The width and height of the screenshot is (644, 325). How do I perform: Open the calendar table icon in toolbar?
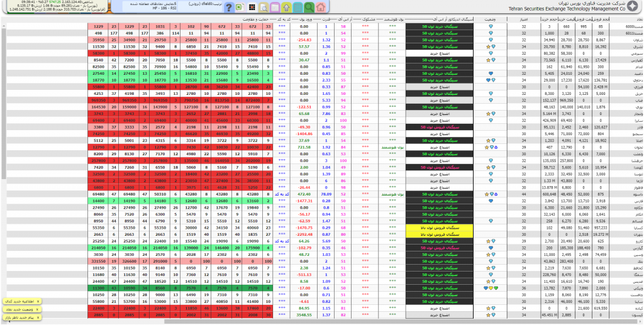(275, 7)
